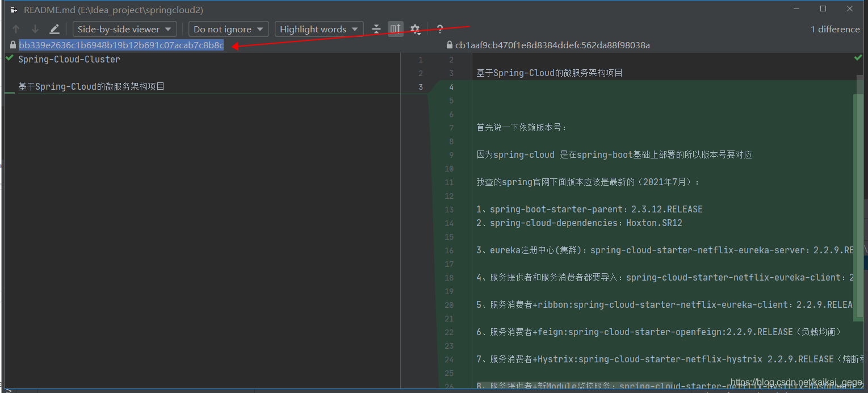The width and height of the screenshot is (868, 393).
Task: Click line '首先说一下依赖版本号：'
Action: (522, 127)
